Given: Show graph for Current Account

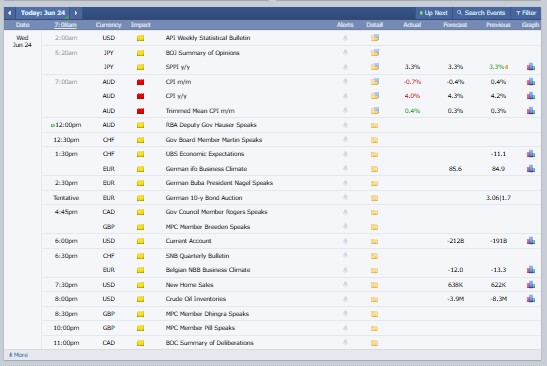Looking at the screenshot, I should tap(531, 240).
